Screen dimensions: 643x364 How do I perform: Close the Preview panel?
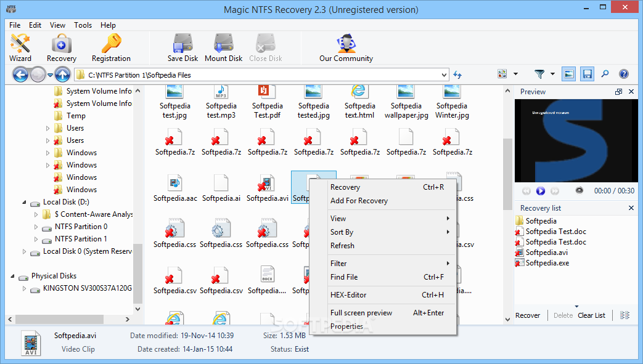(x=631, y=92)
